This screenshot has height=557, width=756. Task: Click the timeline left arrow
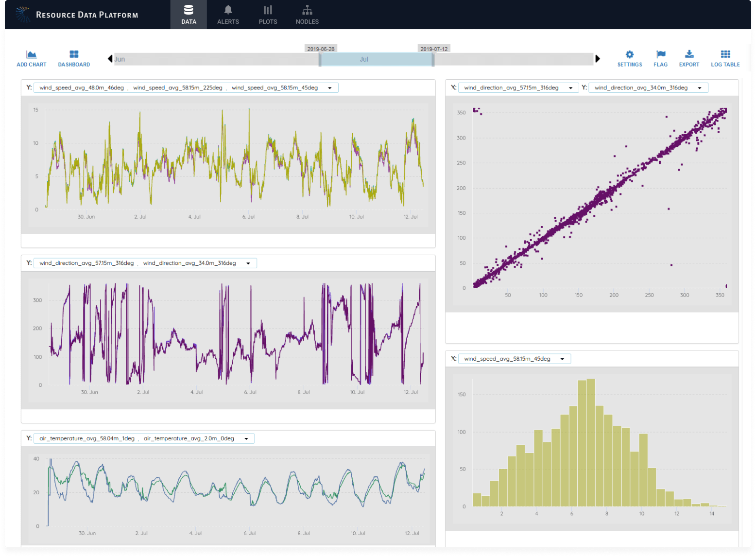tap(110, 59)
